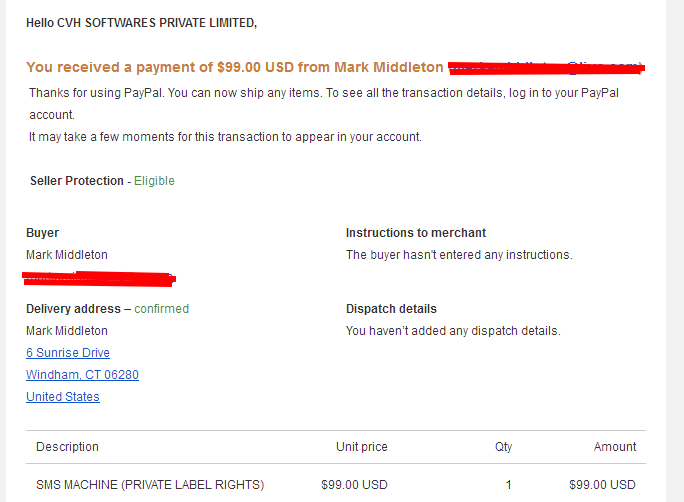The height and width of the screenshot is (502, 684).
Task: Click the Description column header
Action: pos(68,447)
